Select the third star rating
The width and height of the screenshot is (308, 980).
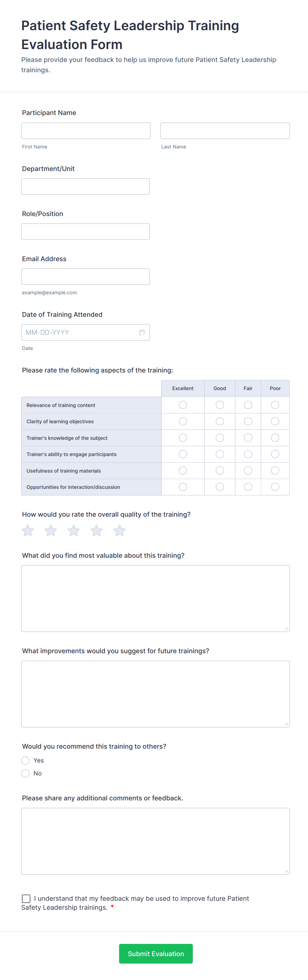click(x=74, y=530)
